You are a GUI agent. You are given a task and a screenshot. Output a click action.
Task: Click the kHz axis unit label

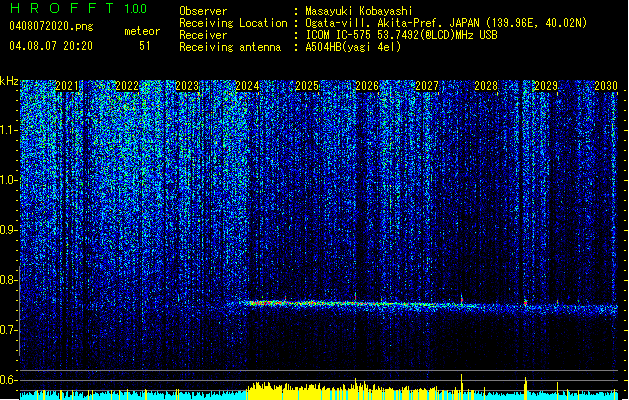click(9, 81)
